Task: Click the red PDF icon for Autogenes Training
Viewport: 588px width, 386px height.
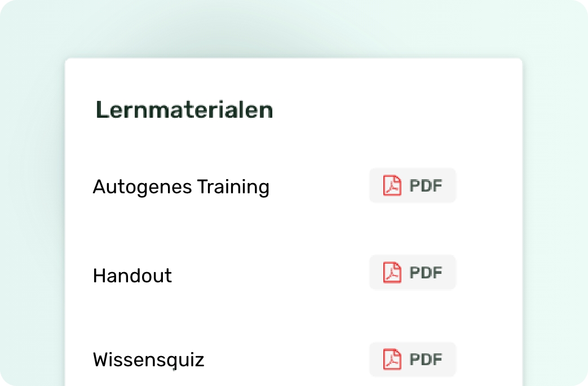Action: pos(392,185)
